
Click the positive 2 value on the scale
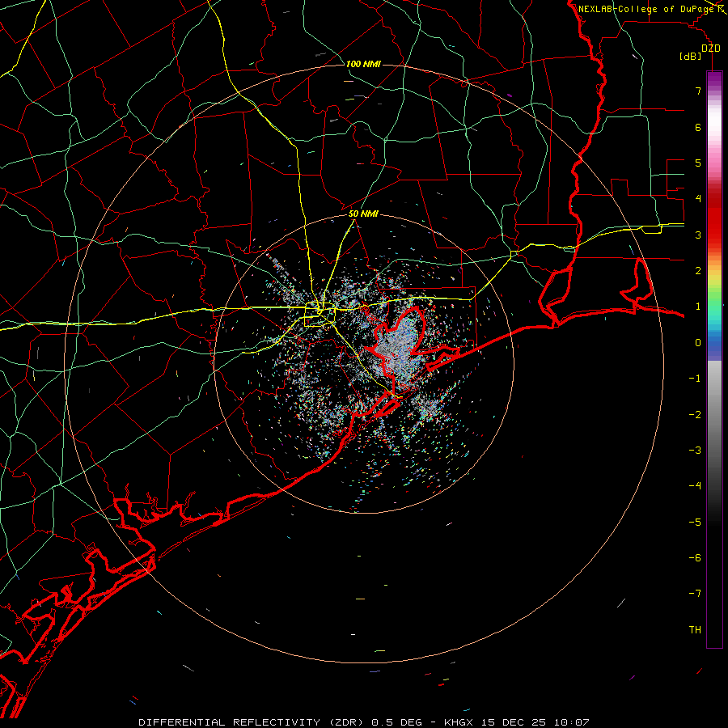pyautogui.click(x=698, y=271)
